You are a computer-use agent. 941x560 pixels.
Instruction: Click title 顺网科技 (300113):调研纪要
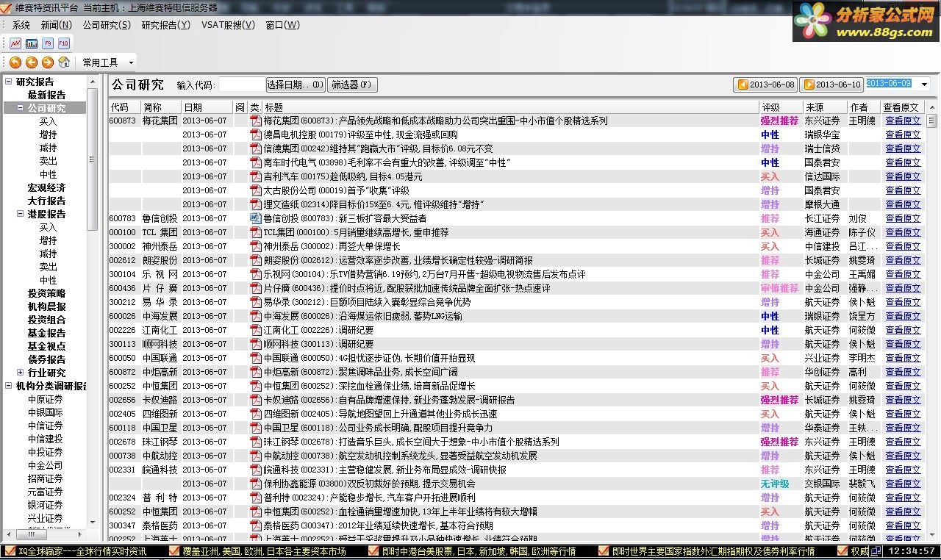tap(318, 344)
